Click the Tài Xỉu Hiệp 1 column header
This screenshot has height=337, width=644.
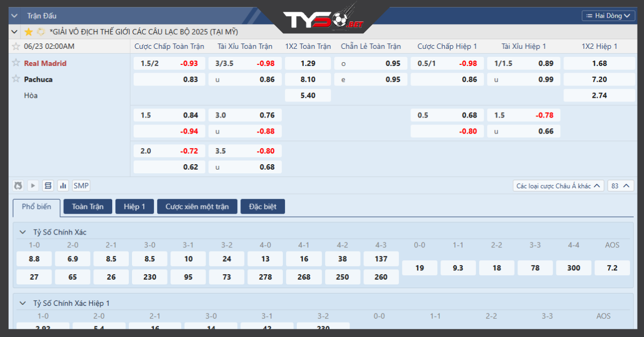pos(524,47)
